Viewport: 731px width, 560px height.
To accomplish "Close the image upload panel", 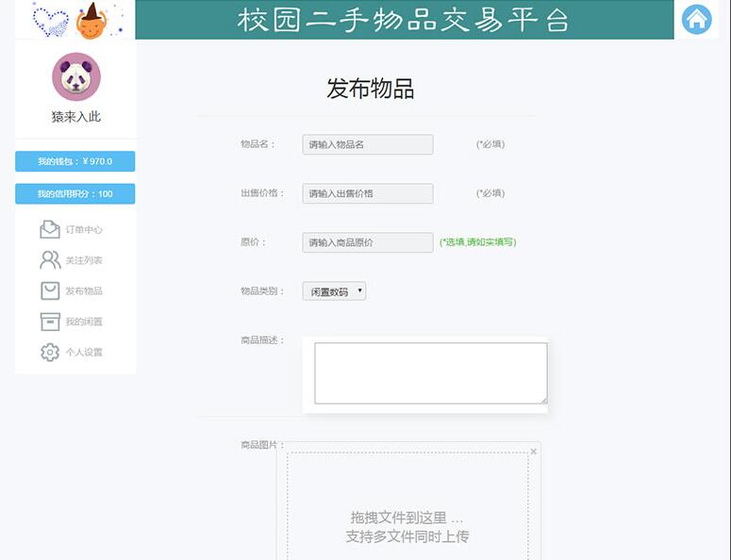I will tap(533, 452).
